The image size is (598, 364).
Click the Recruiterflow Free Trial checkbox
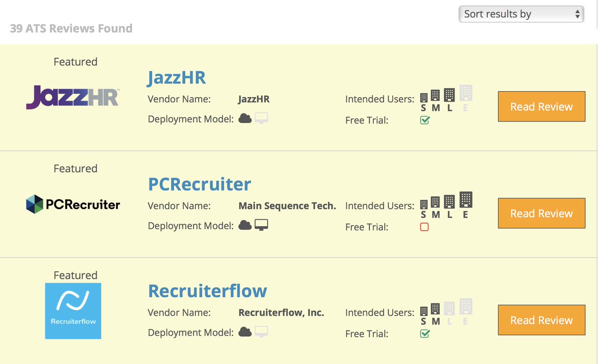point(425,334)
